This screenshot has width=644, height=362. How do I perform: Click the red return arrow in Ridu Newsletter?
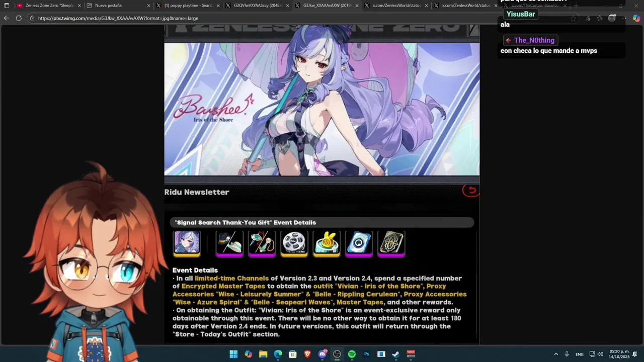[471, 190]
